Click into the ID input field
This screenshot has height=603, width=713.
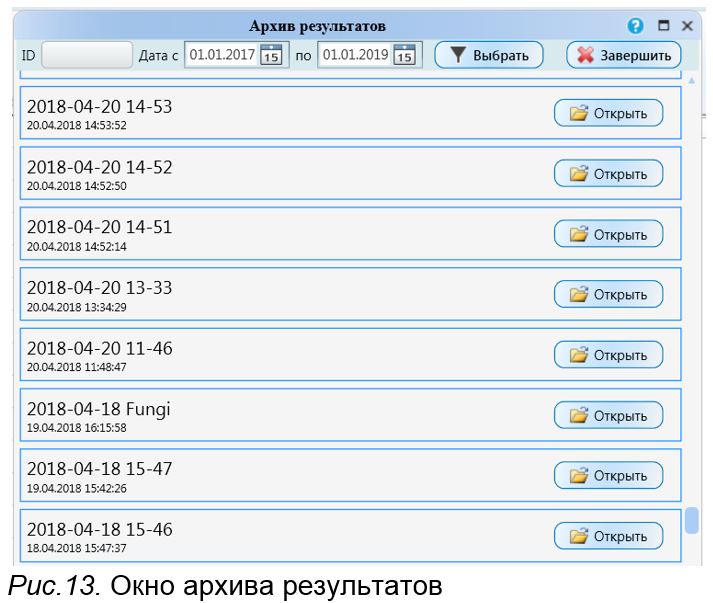tap(87, 55)
